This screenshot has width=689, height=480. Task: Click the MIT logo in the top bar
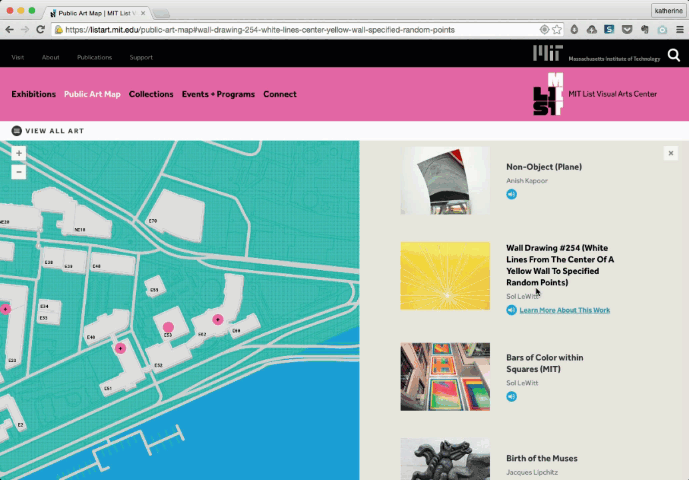tap(548, 54)
